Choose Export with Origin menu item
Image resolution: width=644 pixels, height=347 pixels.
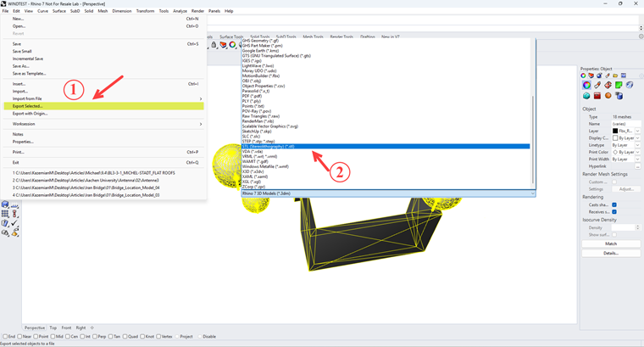coord(30,114)
